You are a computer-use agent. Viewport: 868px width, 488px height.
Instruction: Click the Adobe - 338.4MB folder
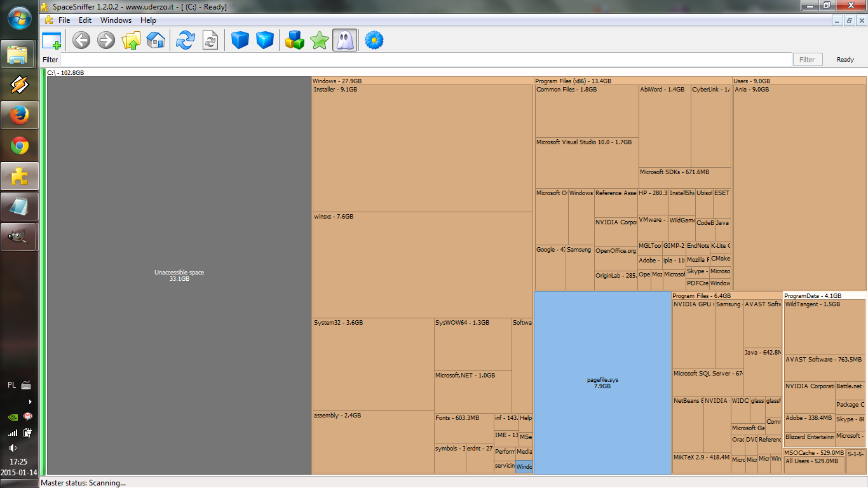point(810,422)
